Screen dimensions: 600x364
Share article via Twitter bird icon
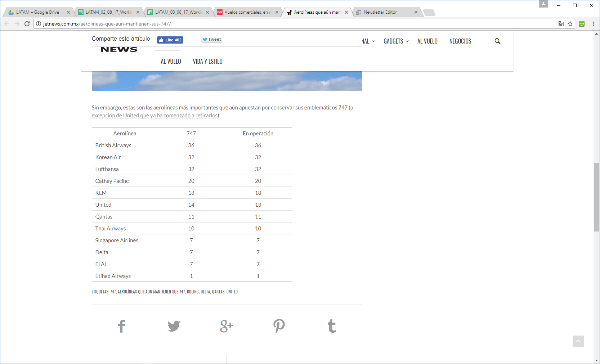coord(174,326)
